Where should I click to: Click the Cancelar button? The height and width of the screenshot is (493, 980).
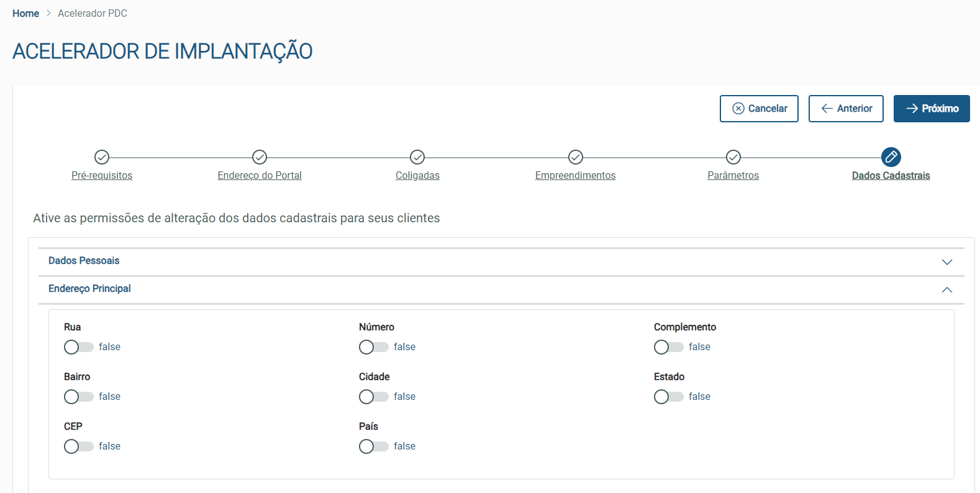[759, 109]
